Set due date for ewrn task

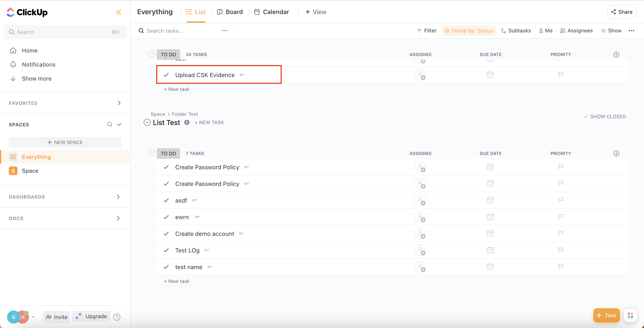(x=490, y=217)
